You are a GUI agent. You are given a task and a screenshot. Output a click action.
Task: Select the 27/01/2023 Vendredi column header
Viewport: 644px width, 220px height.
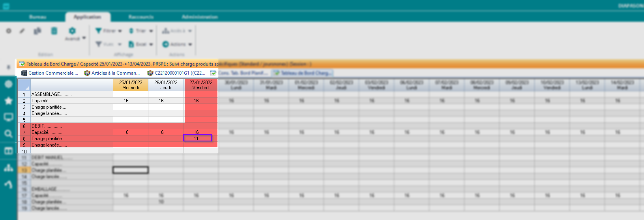coord(201,85)
